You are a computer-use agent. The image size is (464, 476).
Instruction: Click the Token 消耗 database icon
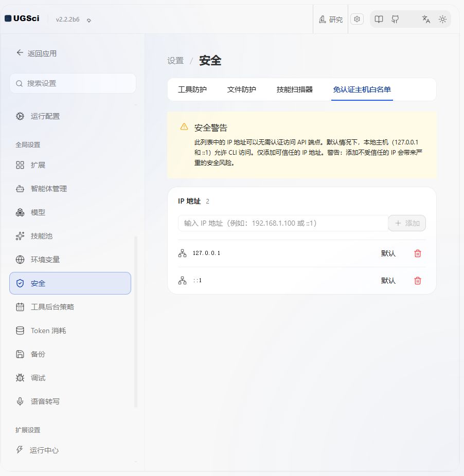click(x=20, y=331)
